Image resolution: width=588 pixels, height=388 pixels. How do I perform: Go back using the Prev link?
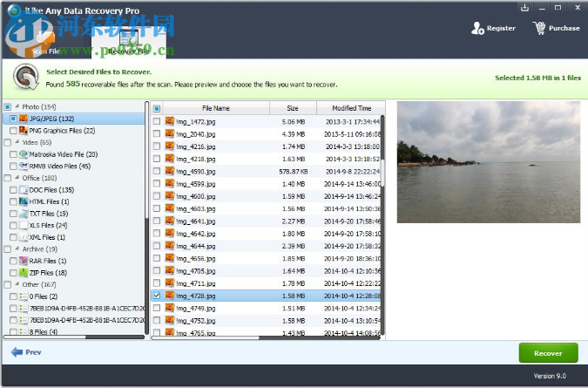33,352
